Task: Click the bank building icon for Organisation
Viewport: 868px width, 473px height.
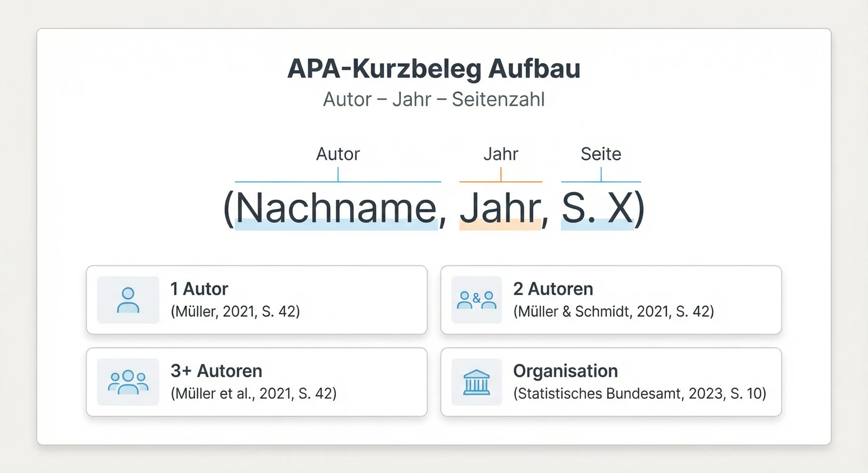Action: pyautogui.click(x=477, y=382)
